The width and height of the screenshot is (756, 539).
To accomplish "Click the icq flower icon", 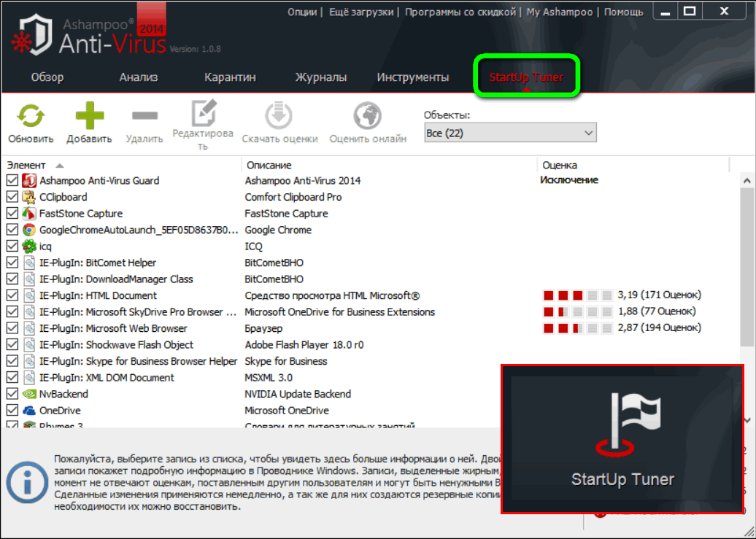I will pos(29,247).
